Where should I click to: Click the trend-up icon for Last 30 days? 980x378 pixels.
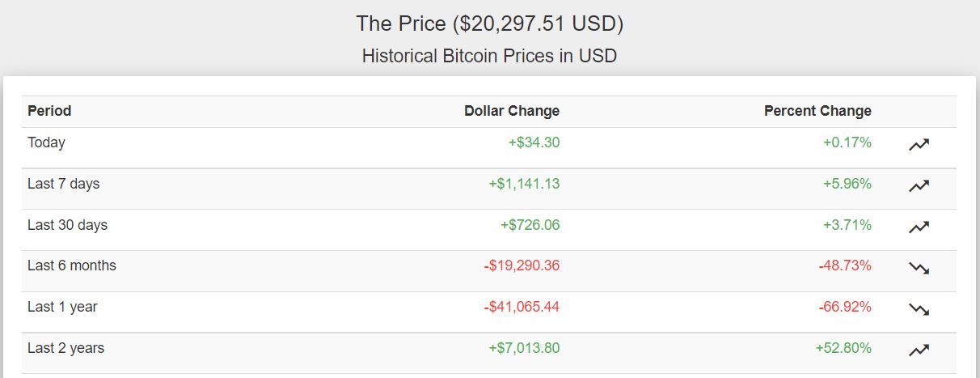[x=919, y=227]
